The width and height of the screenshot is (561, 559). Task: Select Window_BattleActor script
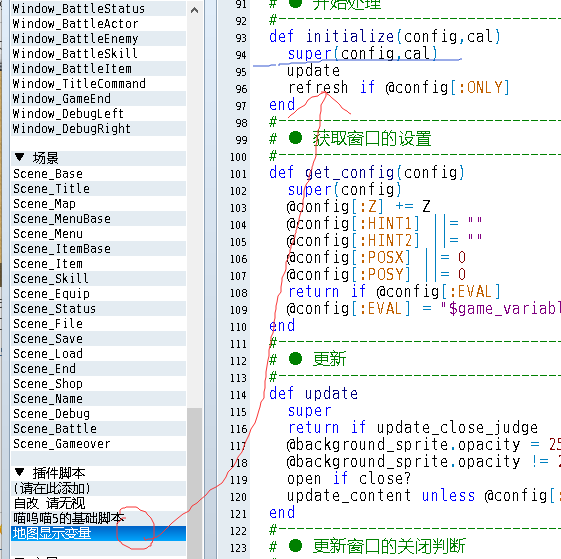pyautogui.click(x=99, y=24)
